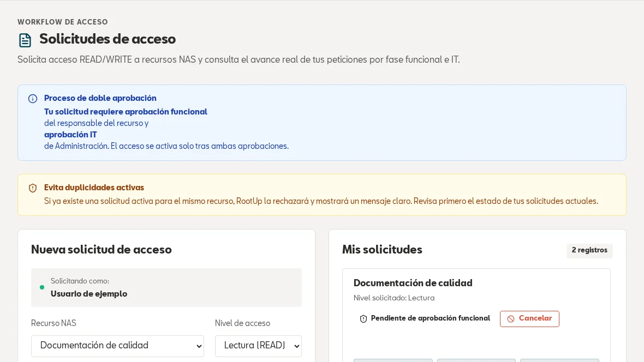Click the 'Solicitando como:' label
644x362 pixels.
80,281
